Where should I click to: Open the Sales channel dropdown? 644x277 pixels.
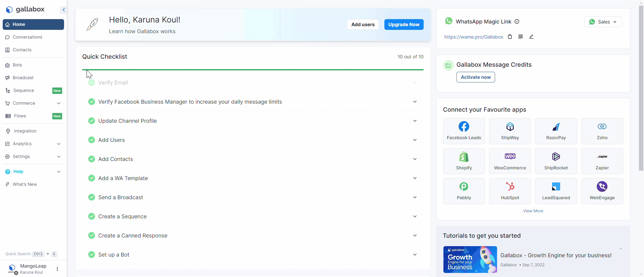click(x=603, y=22)
